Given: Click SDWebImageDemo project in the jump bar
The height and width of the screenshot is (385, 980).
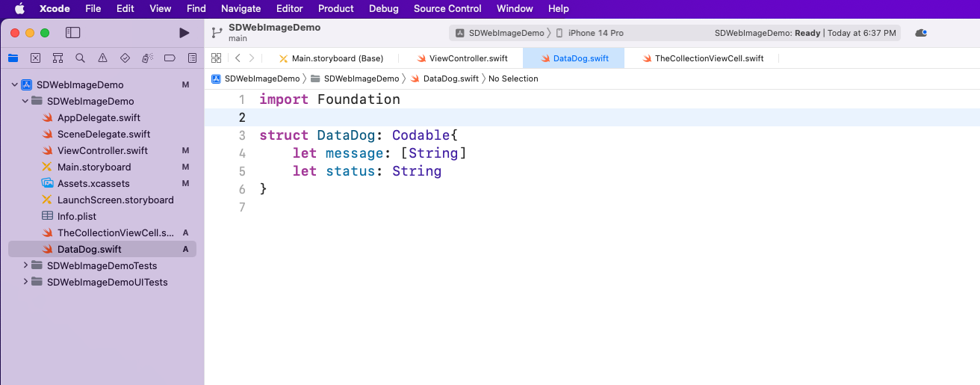Looking at the screenshot, I should point(255,78).
